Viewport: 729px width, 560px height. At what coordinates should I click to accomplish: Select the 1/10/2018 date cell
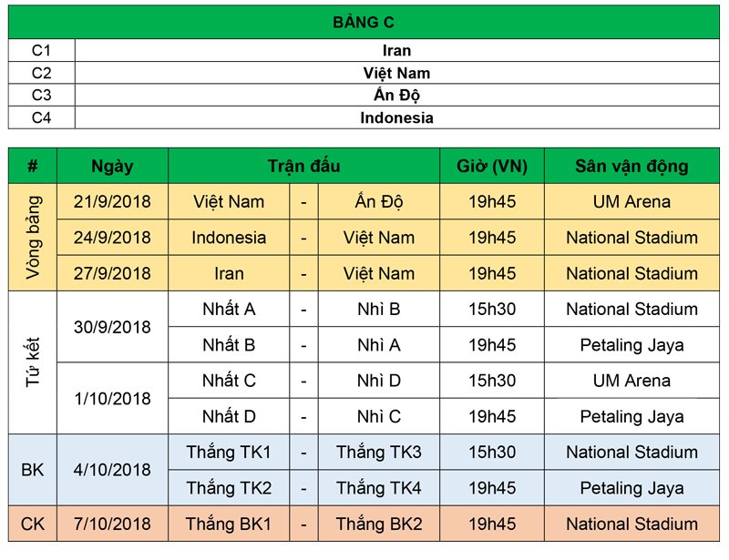112,399
